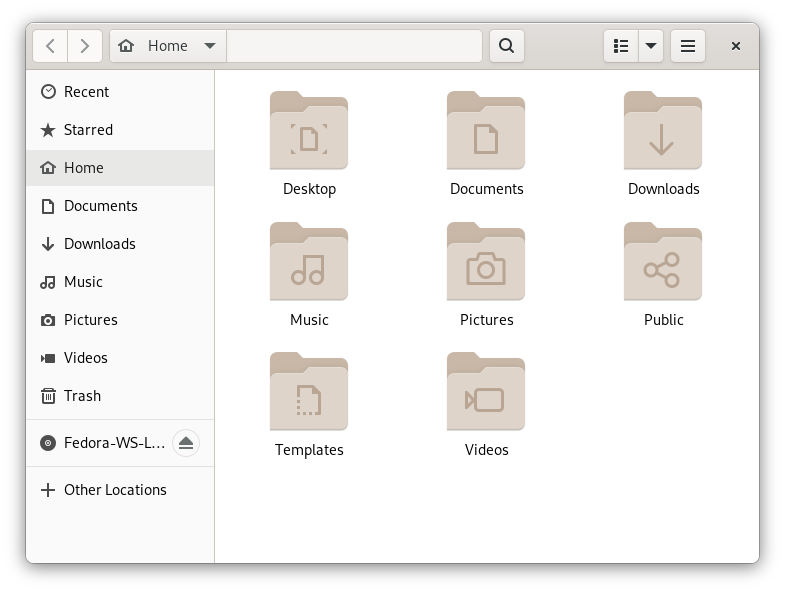Open the Desktop folder icon
The image size is (785, 592).
tap(309, 132)
